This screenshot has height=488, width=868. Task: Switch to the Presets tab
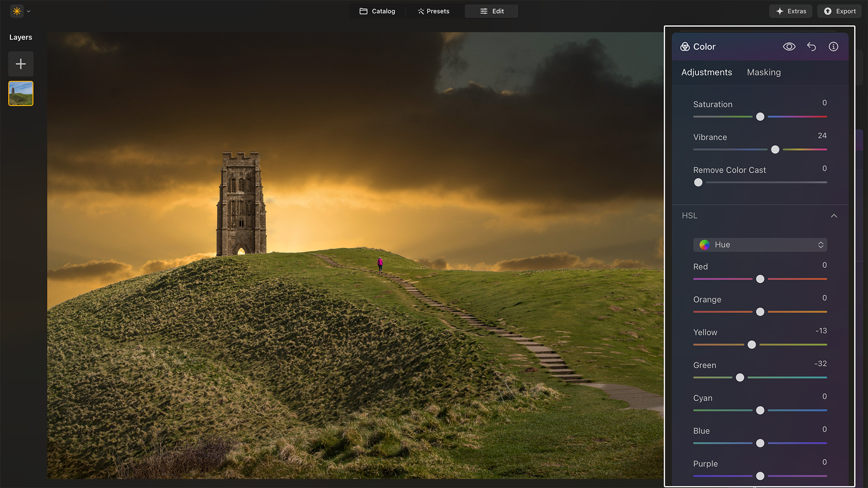(x=434, y=11)
